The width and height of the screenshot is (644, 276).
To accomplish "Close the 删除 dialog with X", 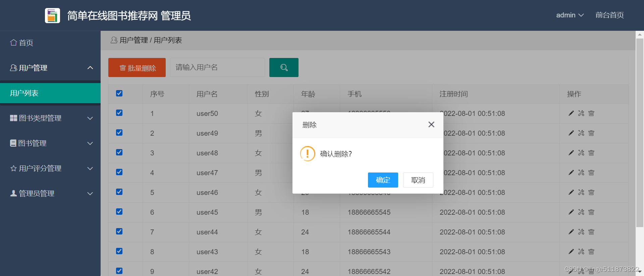I will tap(431, 125).
